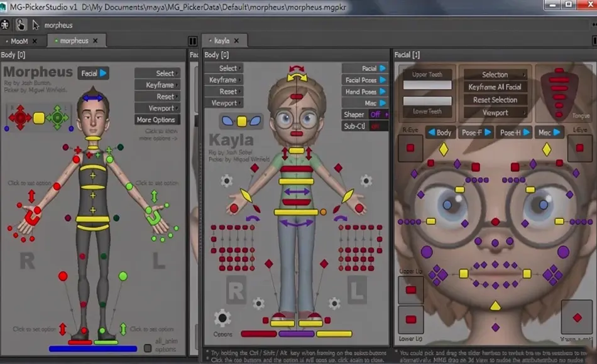
Task: Click Keyframe All Facial button
Action: (495, 87)
